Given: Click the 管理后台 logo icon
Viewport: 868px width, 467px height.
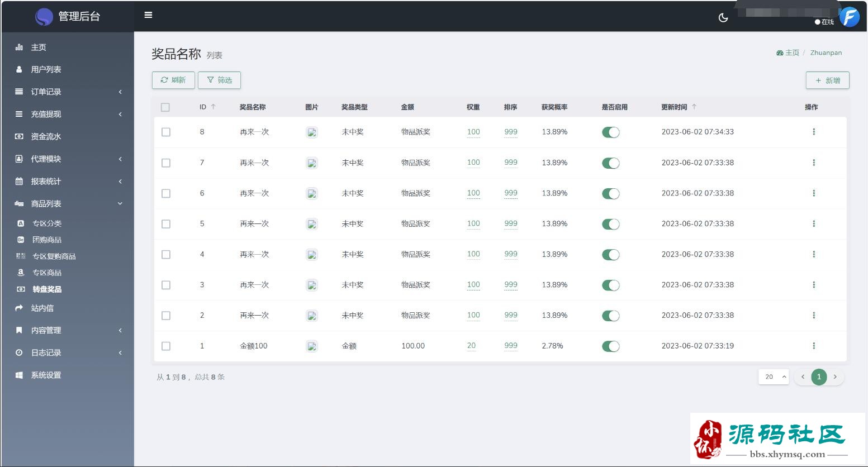Looking at the screenshot, I should pos(44,17).
